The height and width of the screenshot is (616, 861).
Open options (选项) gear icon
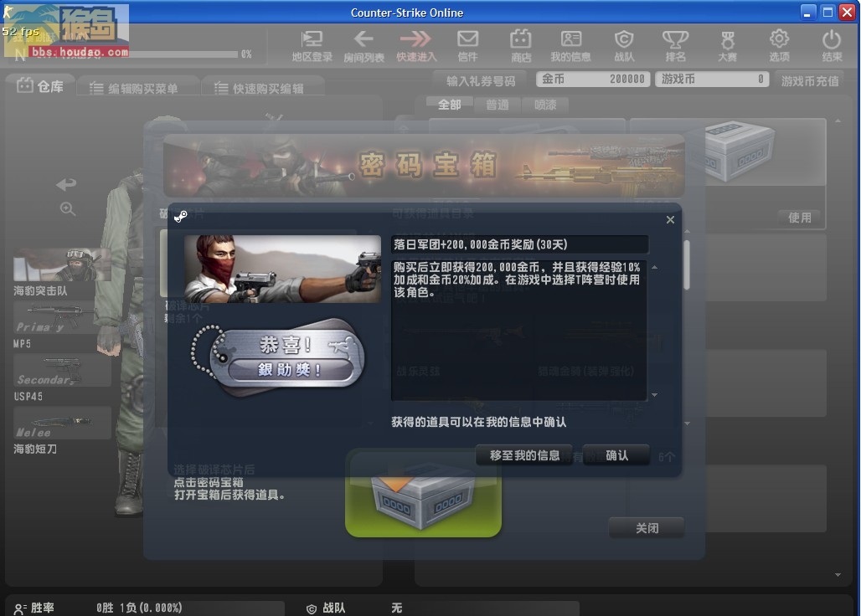point(779,45)
